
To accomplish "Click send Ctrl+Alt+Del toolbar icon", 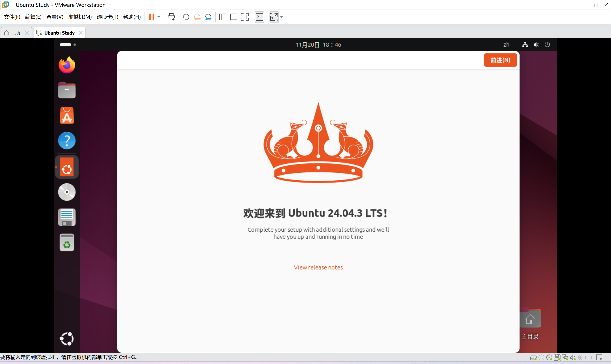I will coord(171,17).
